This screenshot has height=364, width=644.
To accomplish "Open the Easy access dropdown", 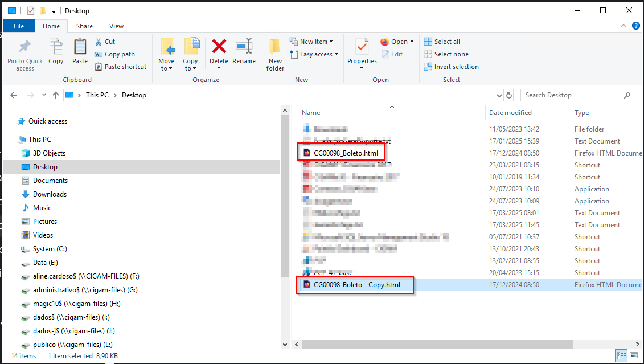I will coord(314,54).
